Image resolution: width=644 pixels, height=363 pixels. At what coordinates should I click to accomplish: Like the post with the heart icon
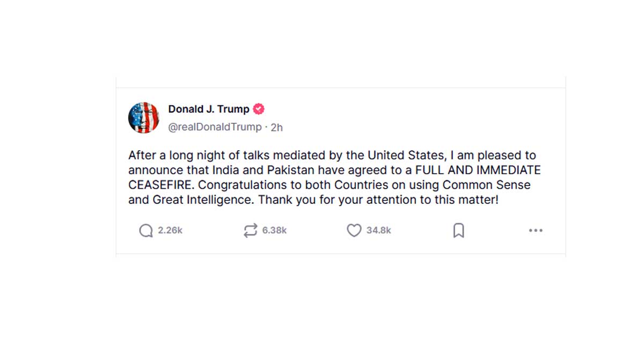[354, 231]
